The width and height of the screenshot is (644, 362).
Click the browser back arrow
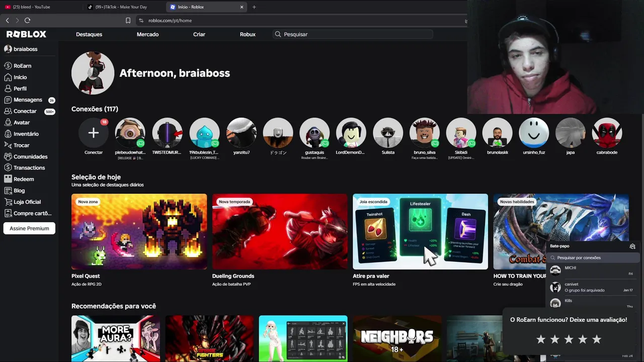pos(7,20)
